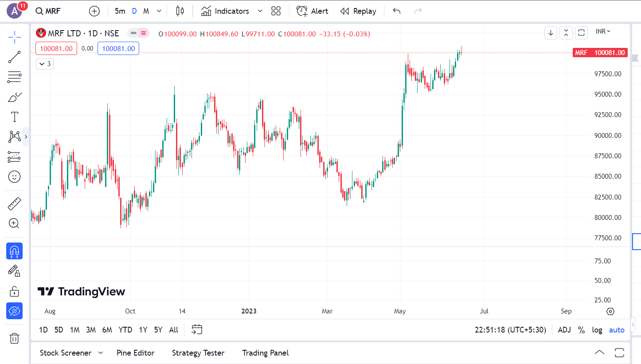The width and height of the screenshot is (641, 364).
Task: Open the MRF symbol search
Action: click(48, 11)
